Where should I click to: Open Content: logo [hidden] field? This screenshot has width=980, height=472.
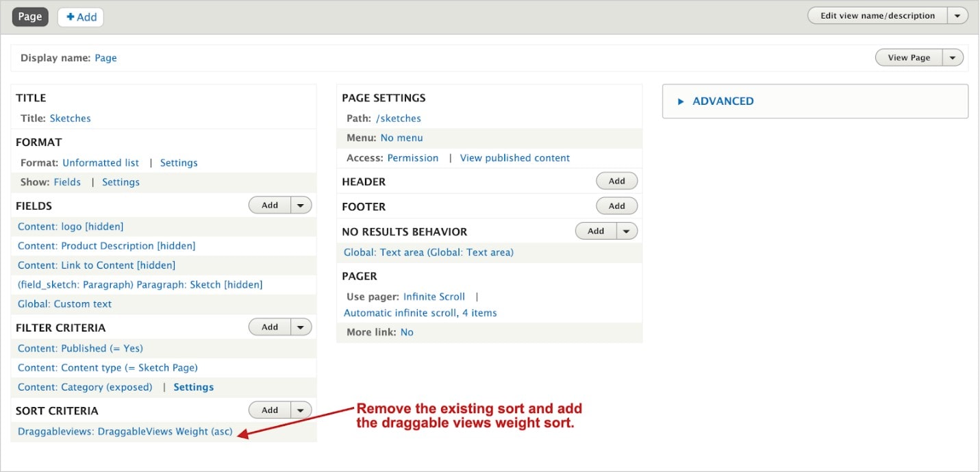71,227
